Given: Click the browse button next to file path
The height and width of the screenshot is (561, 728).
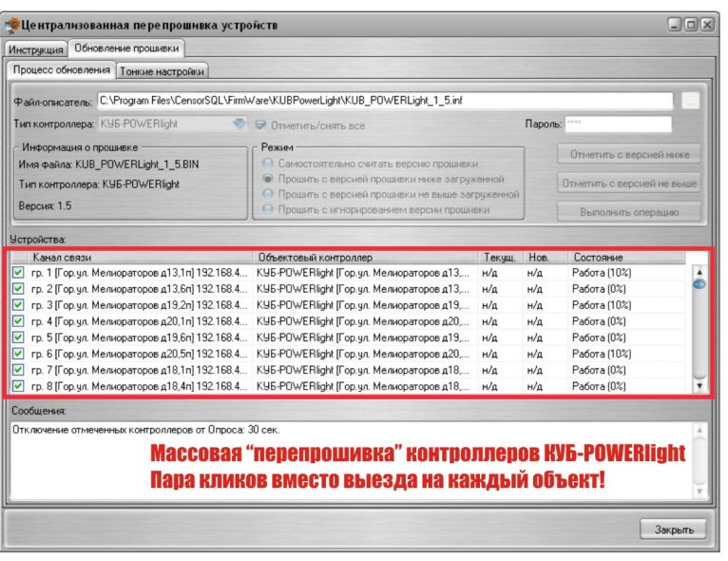Looking at the screenshot, I should [x=690, y=101].
